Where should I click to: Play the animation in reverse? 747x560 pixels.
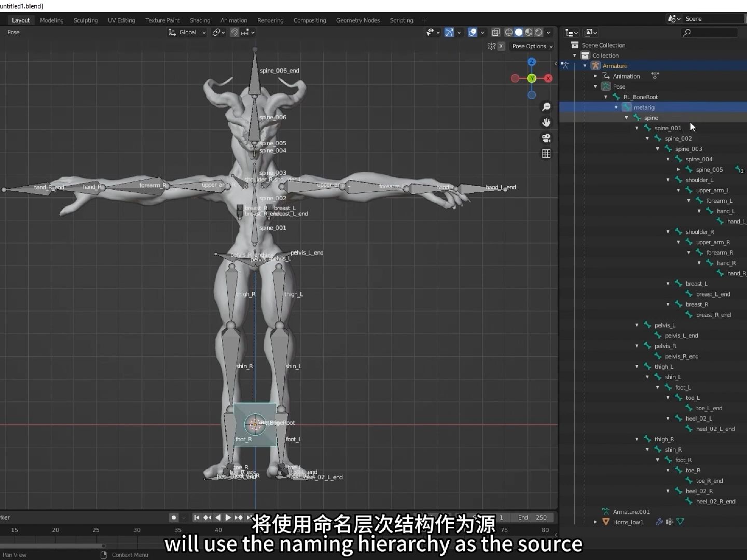(x=218, y=517)
